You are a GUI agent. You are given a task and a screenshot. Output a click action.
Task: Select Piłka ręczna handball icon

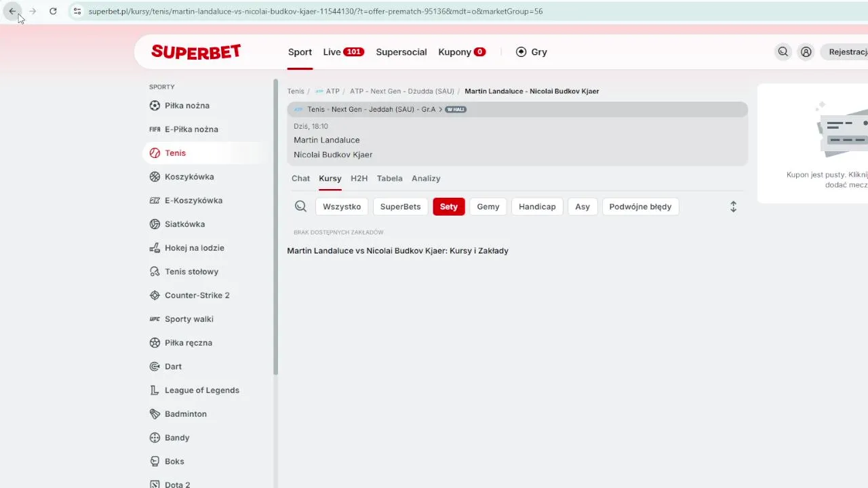pyautogui.click(x=155, y=343)
